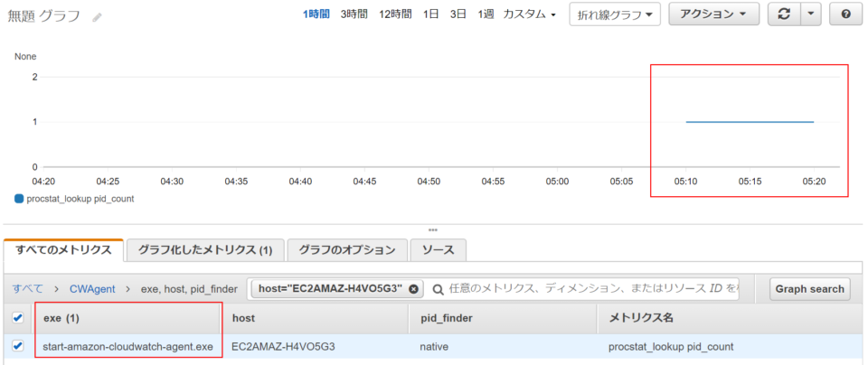
Task: Edit graph title with pencil icon
Action: tap(98, 17)
